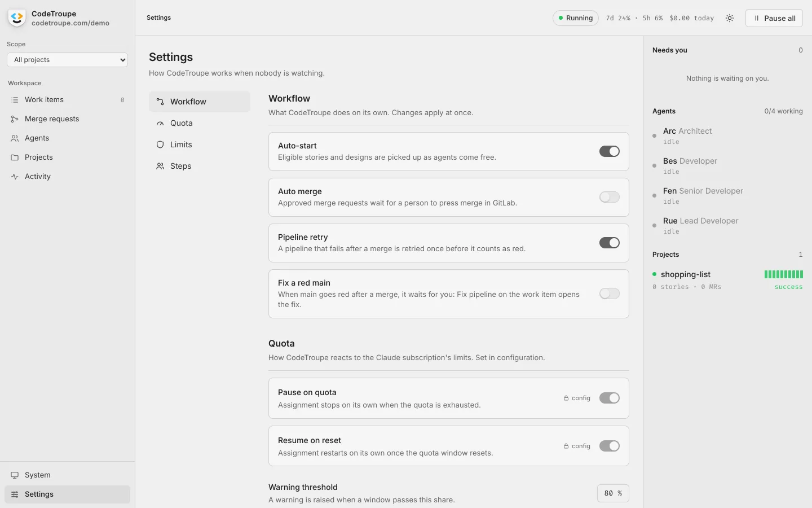Click the System monitor icon

(15, 475)
